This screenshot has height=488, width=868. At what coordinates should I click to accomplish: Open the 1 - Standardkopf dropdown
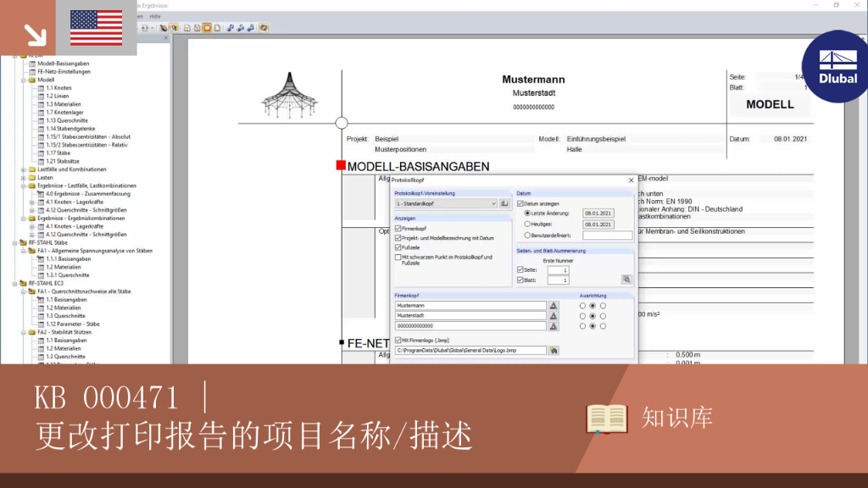[x=446, y=203]
